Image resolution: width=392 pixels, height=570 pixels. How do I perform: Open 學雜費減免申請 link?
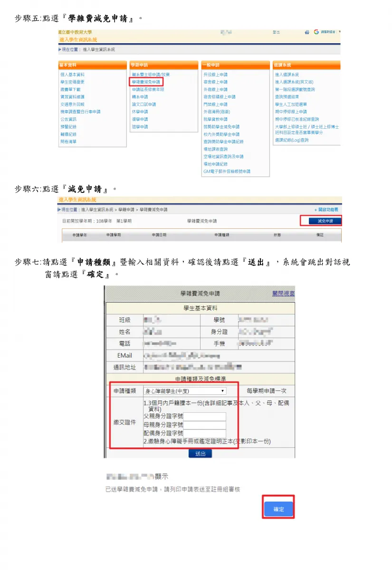tap(146, 82)
